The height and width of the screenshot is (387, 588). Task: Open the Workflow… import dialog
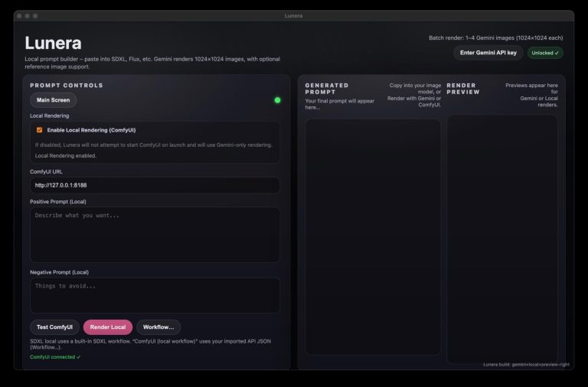(158, 327)
